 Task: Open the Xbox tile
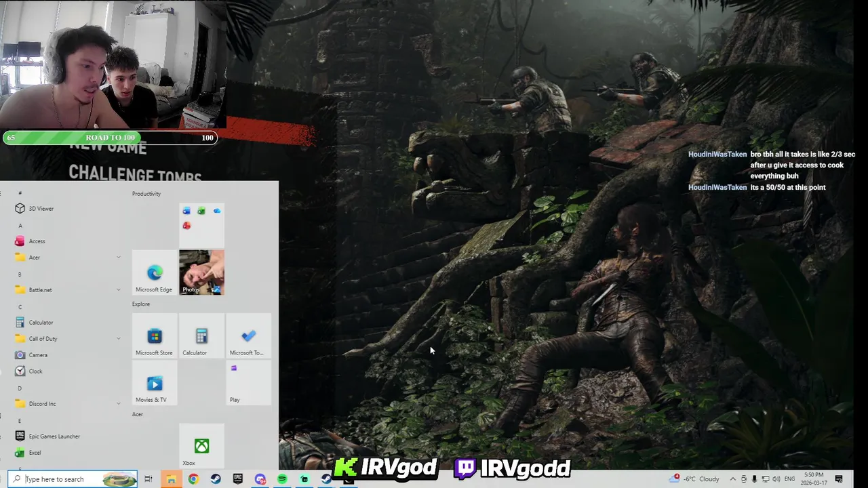(201, 446)
